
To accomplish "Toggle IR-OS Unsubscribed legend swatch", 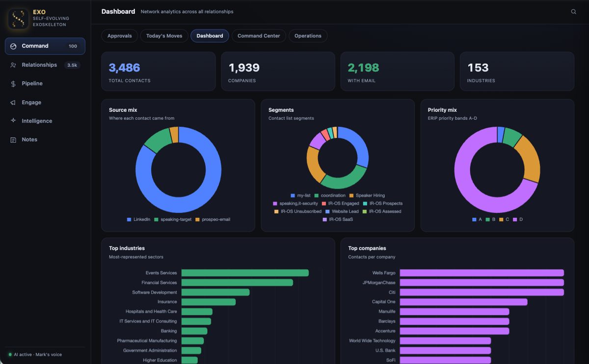I will pyautogui.click(x=276, y=211).
